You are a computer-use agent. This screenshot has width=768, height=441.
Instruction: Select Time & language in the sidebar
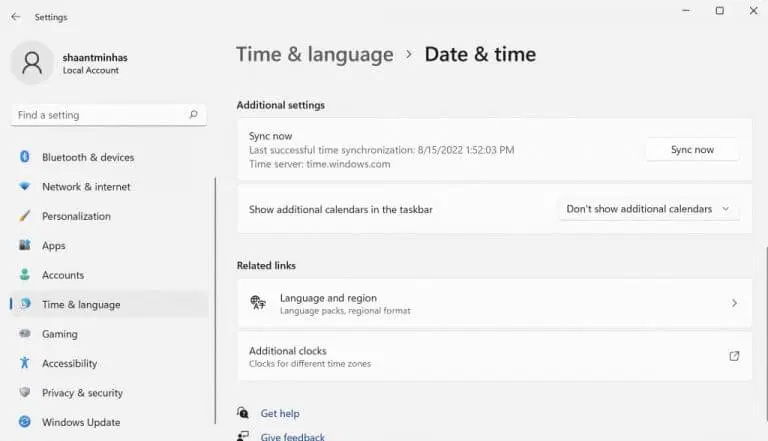(x=80, y=305)
